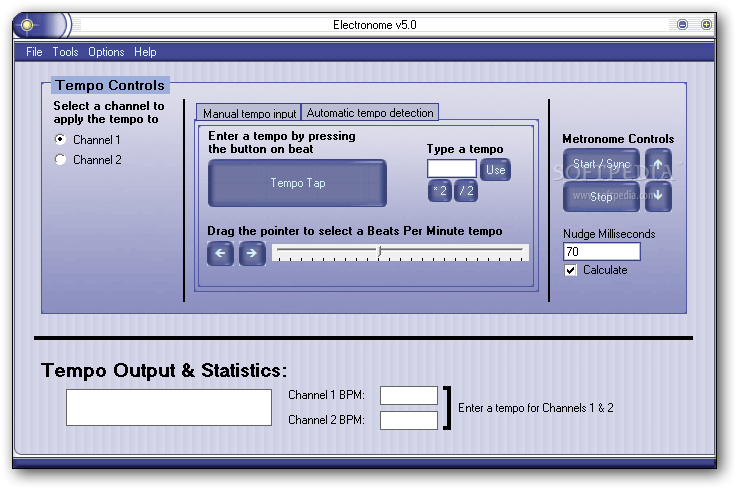The image size is (737, 489).
Task: Click 'Enter a tempo for Channels 1 & 2' text
Action: click(x=536, y=408)
